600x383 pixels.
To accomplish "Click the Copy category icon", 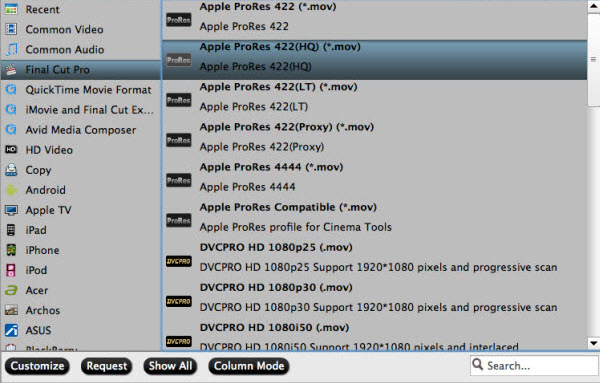I will coord(11,169).
